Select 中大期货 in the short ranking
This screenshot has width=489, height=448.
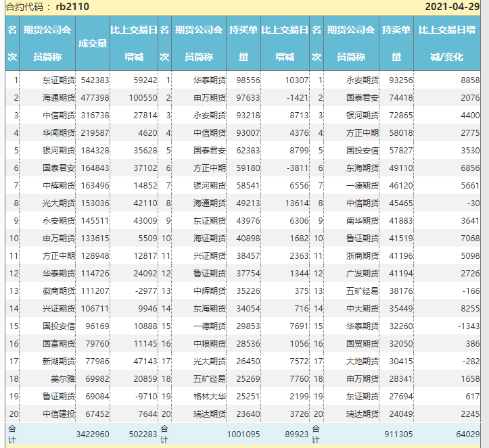pyautogui.click(x=362, y=309)
